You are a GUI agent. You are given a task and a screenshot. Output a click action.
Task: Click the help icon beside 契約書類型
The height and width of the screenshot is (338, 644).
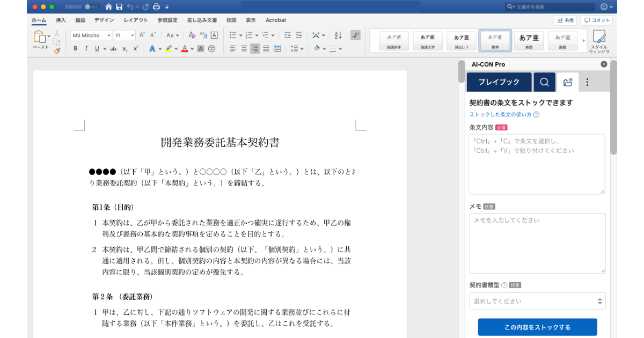point(504,285)
